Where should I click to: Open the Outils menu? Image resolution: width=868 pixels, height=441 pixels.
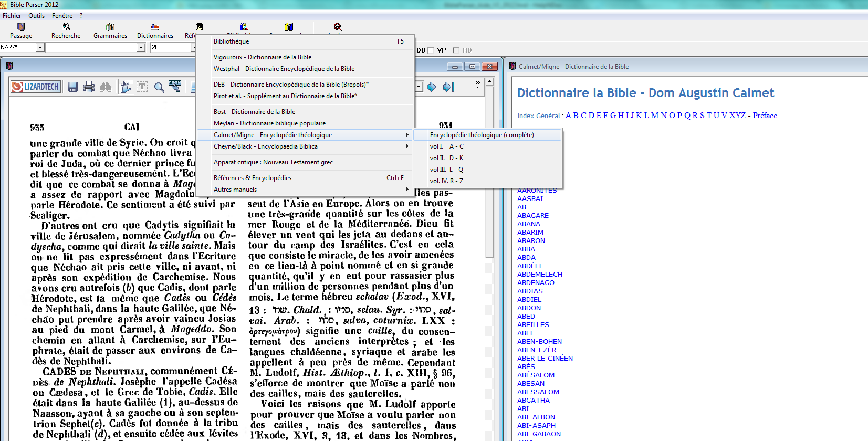[36, 16]
